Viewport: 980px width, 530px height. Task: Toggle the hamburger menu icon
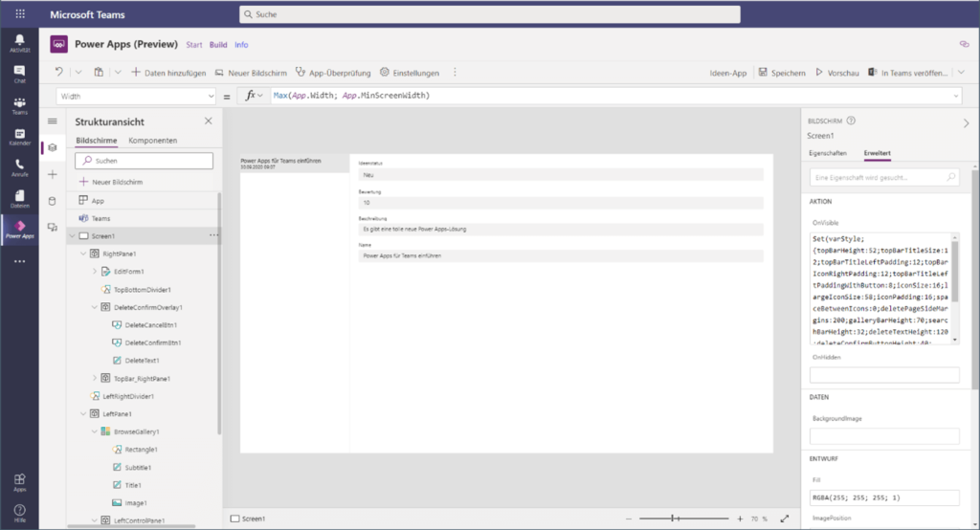(53, 121)
